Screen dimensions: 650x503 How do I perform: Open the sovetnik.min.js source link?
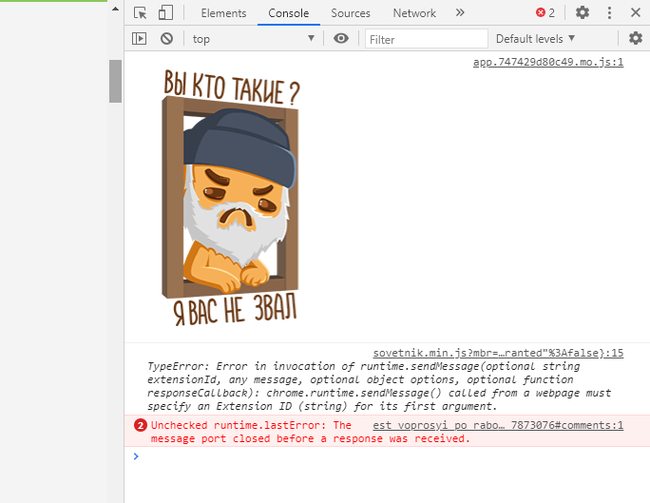[x=498, y=353]
